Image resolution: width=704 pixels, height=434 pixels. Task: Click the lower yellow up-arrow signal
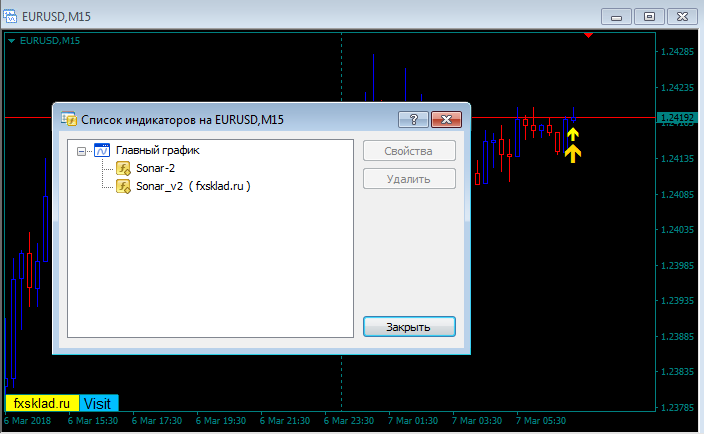pos(572,154)
